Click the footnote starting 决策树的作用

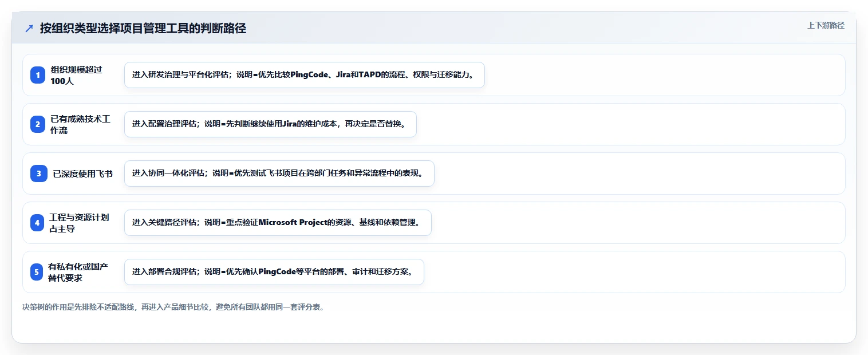click(174, 307)
